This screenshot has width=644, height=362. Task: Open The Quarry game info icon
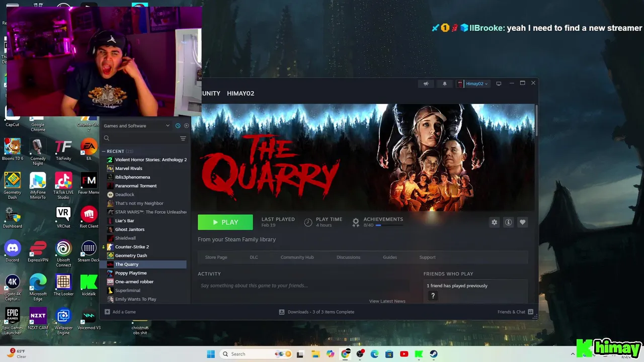coord(508,222)
